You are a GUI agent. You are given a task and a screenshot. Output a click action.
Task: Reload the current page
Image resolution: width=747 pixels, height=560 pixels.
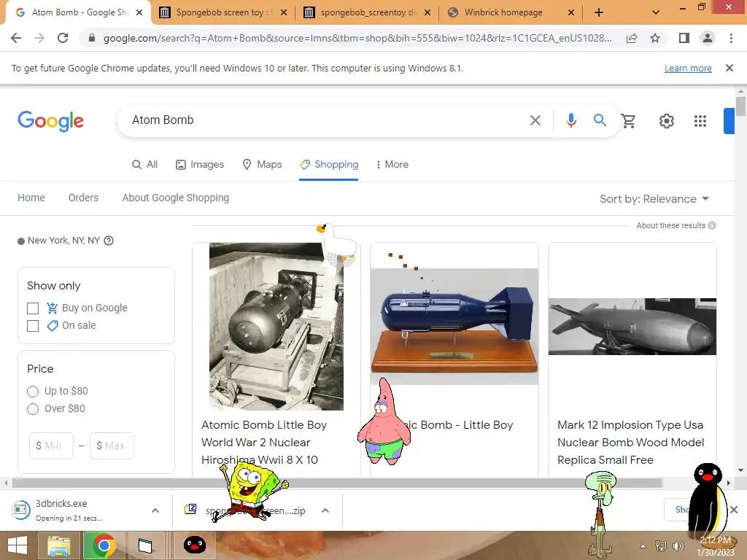click(x=63, y=38)
